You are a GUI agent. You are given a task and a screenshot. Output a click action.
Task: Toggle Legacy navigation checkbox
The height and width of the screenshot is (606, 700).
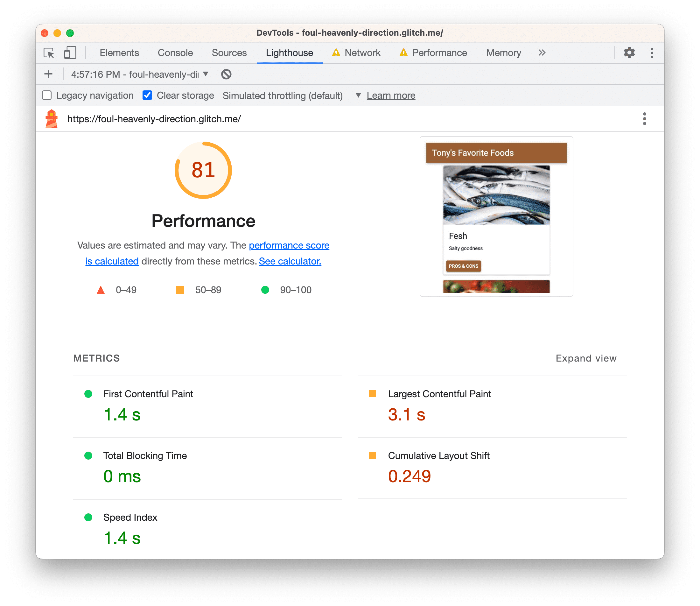[48, 95]
